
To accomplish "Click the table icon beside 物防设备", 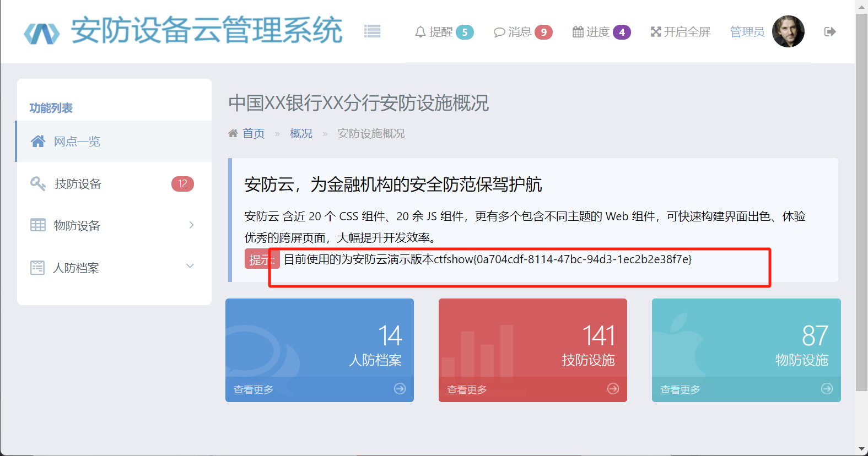I will tap(38, 225).
